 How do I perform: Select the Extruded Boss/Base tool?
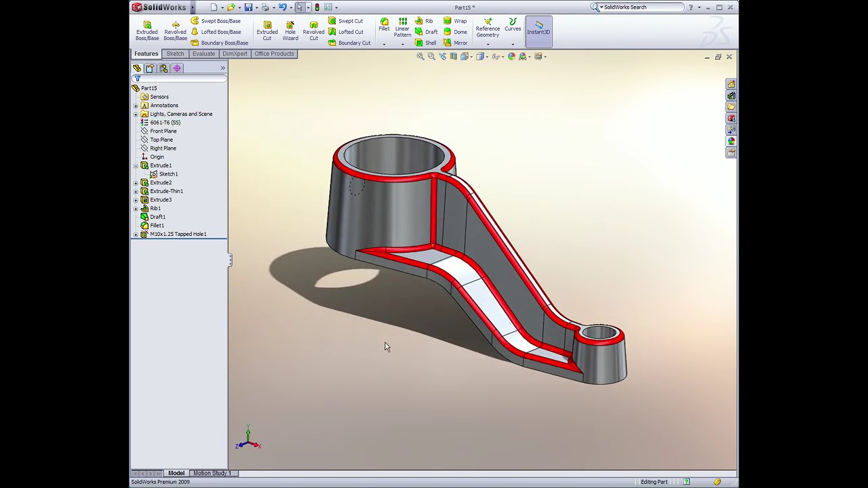147,30
